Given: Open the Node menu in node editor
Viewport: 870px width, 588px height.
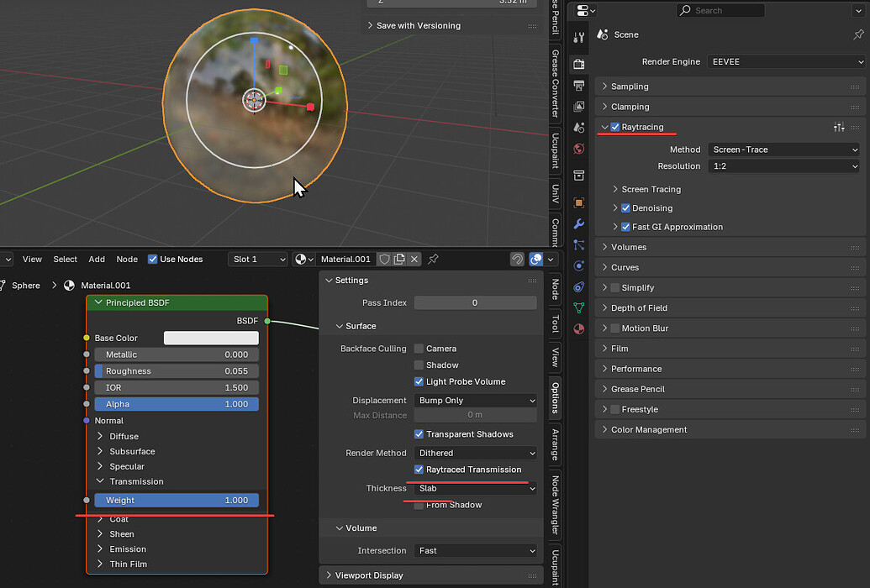Looking at the screenshot, I should [x=127, y=259].
